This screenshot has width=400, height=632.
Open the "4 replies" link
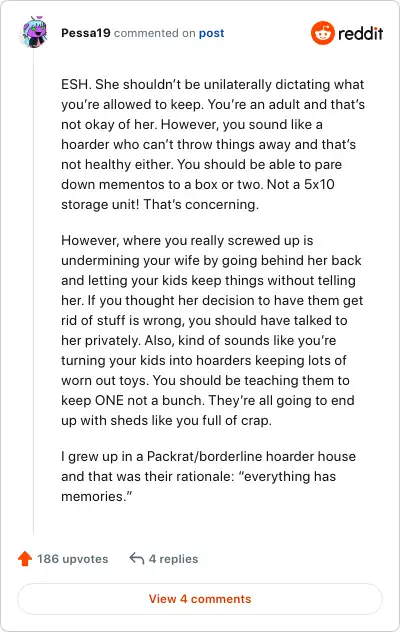173,559
